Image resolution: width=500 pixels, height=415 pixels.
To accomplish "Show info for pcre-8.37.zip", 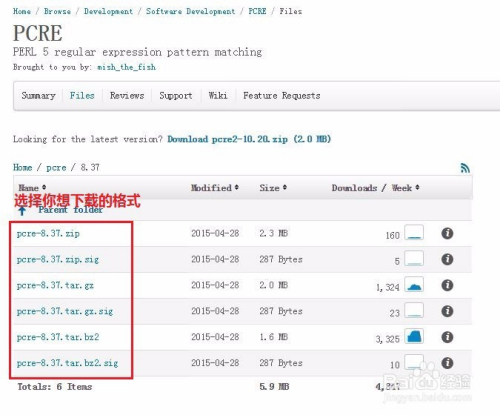I will click(x=447, y=233).
